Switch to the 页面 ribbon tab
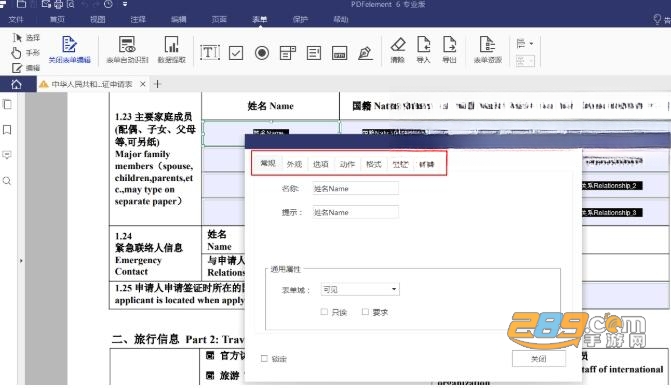 pyautogui.click(x=219, y=20)
